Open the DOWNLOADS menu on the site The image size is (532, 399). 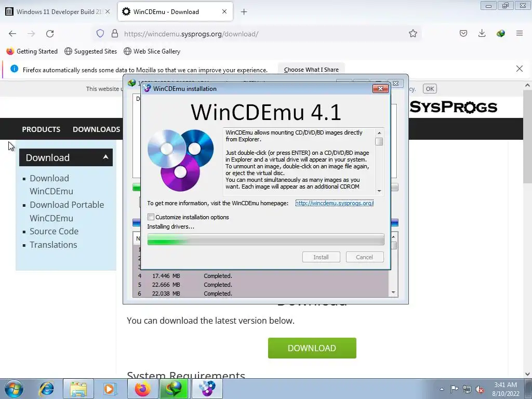96,129
